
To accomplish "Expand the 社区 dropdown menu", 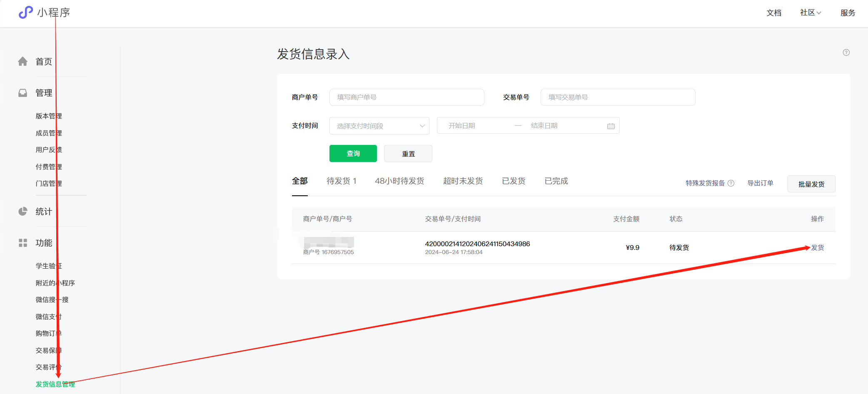I will 811,12.
